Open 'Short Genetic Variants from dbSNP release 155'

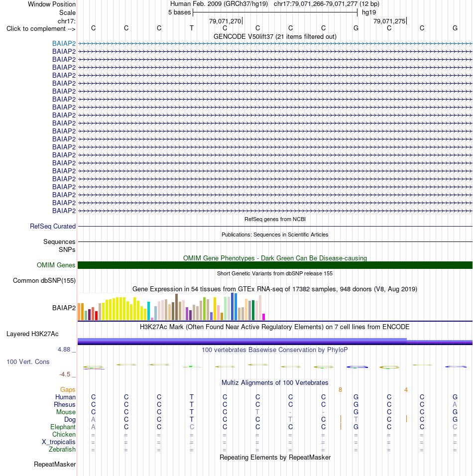pyautogui.click(x=275, y=273)
